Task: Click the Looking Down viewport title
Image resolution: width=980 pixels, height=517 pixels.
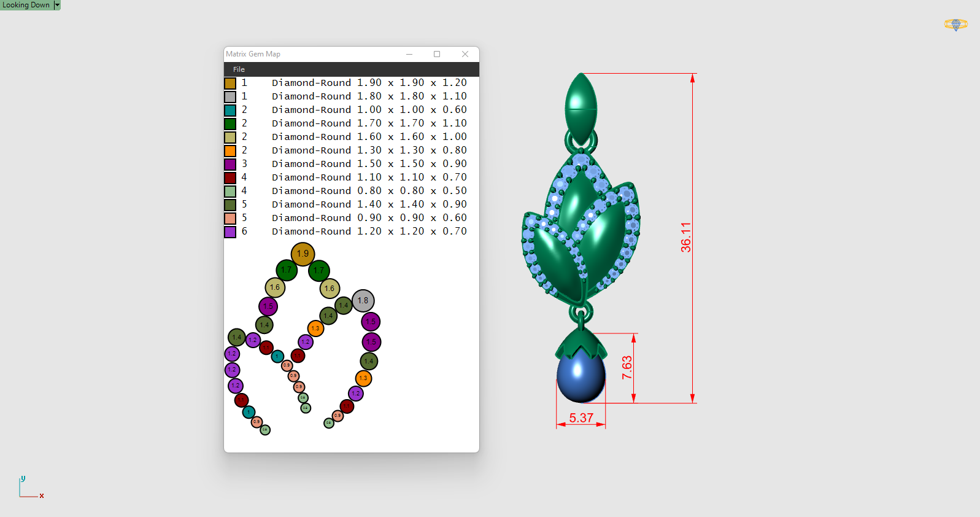Action: coord(26,5)
